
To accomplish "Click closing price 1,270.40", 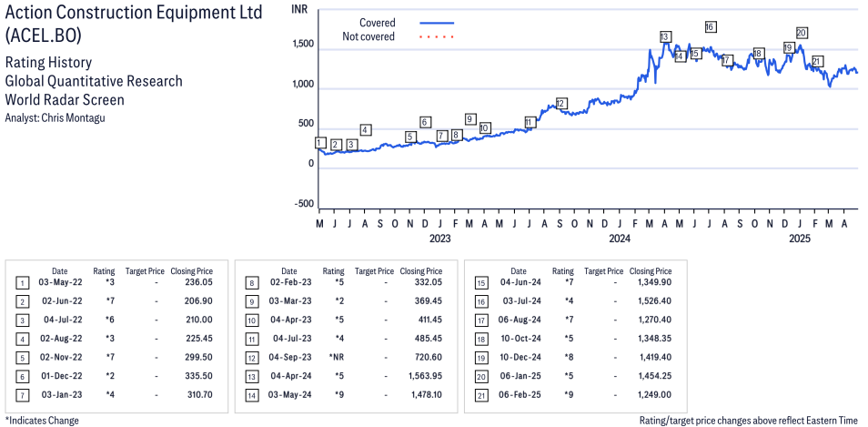I will 654,320.
